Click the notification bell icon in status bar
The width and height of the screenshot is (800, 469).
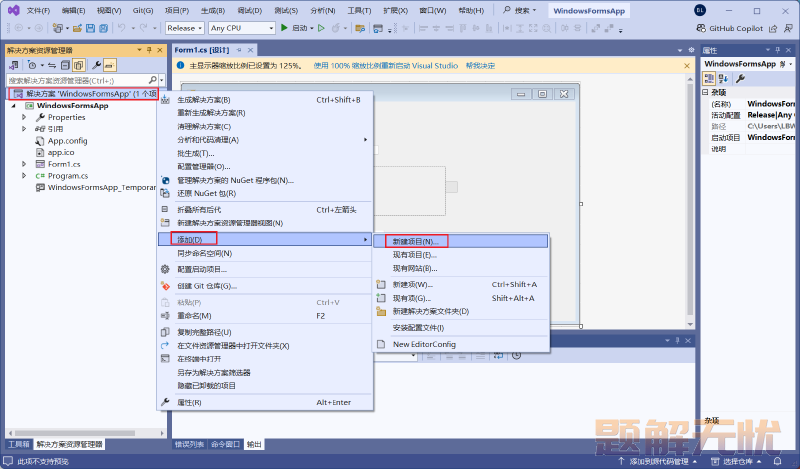[778, 461]
